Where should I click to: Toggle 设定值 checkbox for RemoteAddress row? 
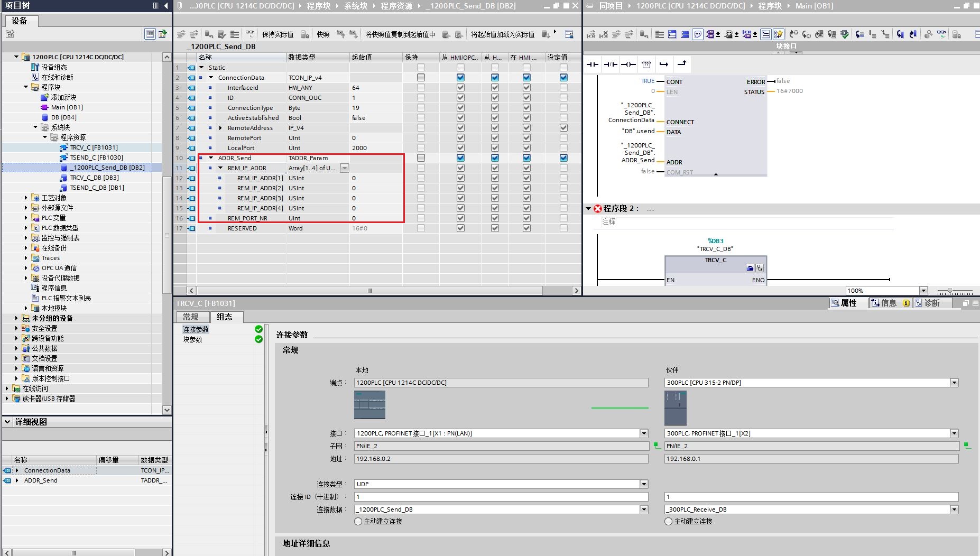click(x=563, y=128)
